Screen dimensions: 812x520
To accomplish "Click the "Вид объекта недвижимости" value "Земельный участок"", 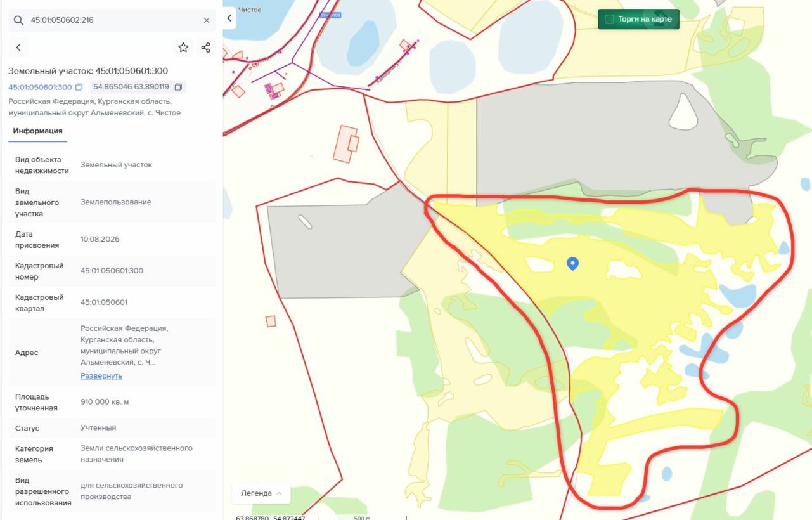I will [116, 165].
